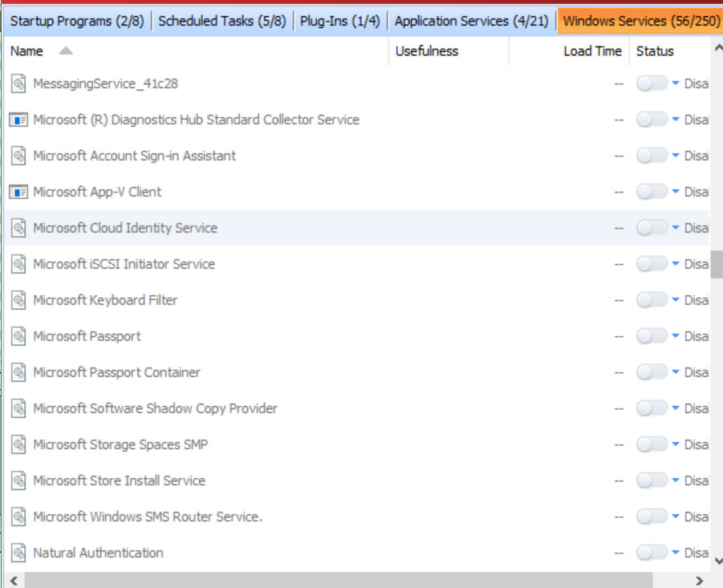Click the Microsoft Storage Spaces SMP icon

click(18, 444)
